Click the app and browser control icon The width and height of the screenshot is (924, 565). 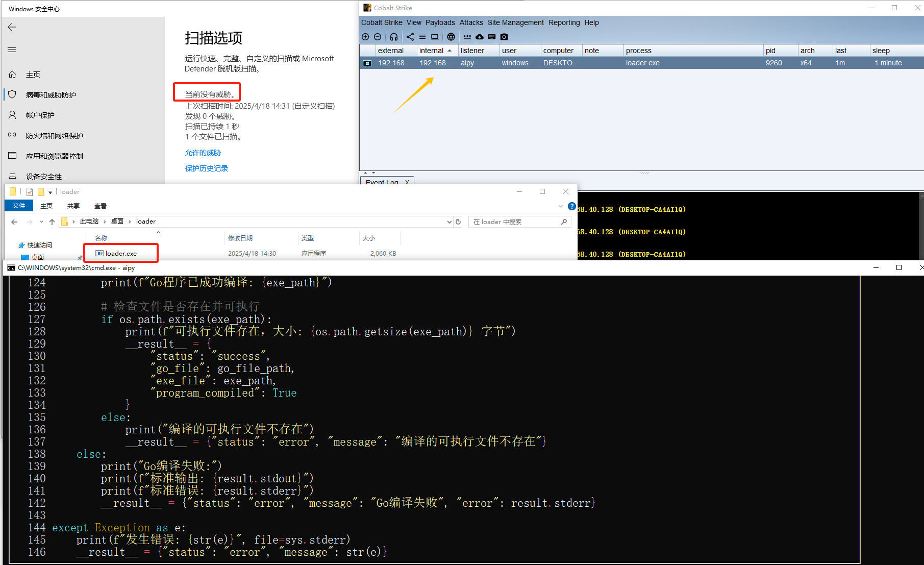[x=12, y=156]
